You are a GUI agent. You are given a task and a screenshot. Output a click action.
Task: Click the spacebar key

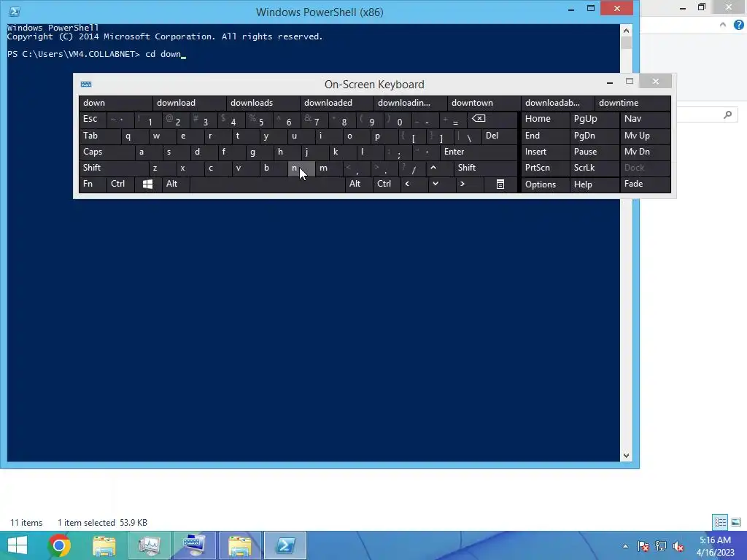[x=267, y=184]
